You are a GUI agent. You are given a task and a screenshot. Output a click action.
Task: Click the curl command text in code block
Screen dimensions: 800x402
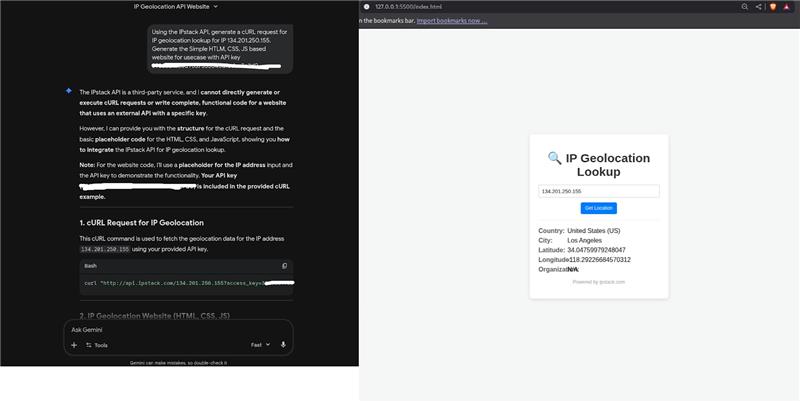(x=180, y=283)
